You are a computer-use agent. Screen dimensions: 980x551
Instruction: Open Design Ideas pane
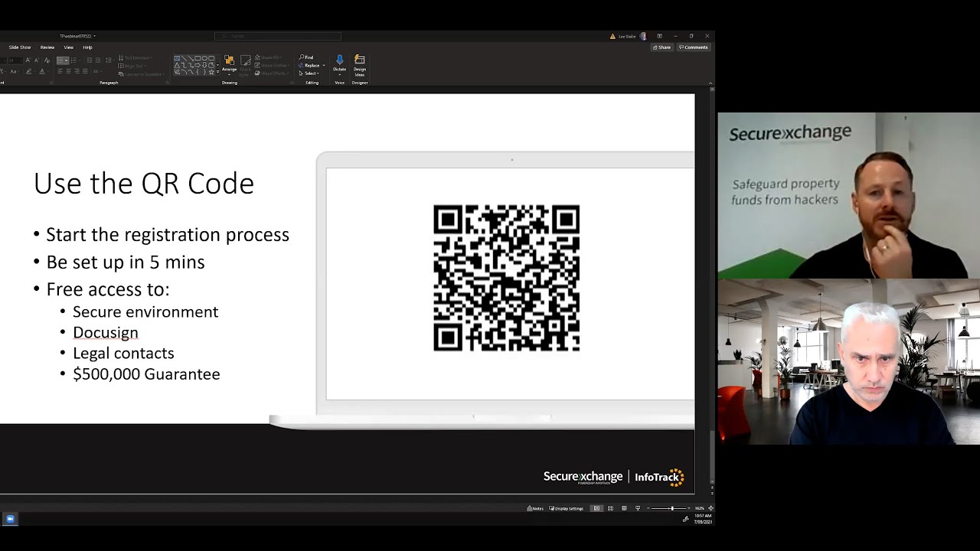coord(360,66)
